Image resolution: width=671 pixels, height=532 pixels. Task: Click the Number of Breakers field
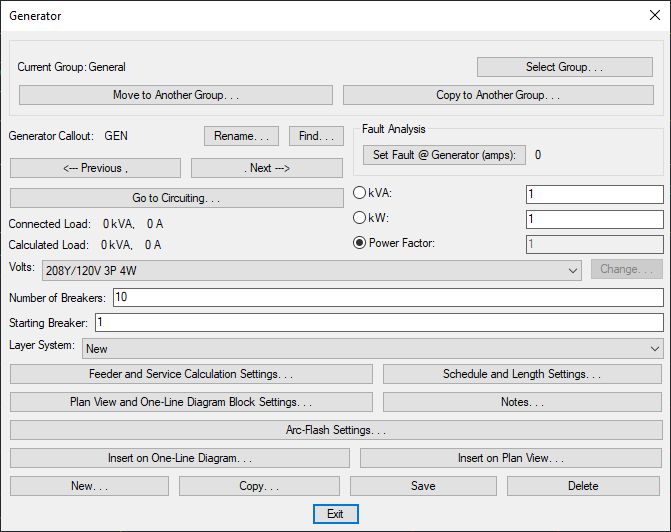388,298
